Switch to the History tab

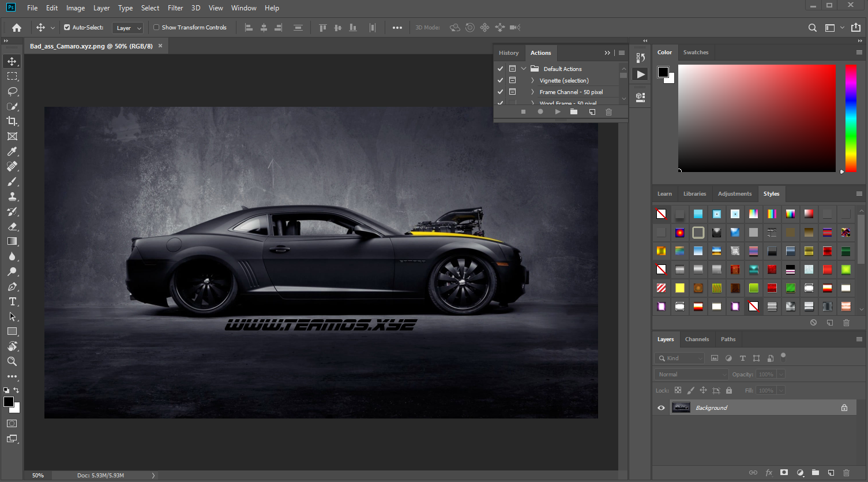pos(509,53)
